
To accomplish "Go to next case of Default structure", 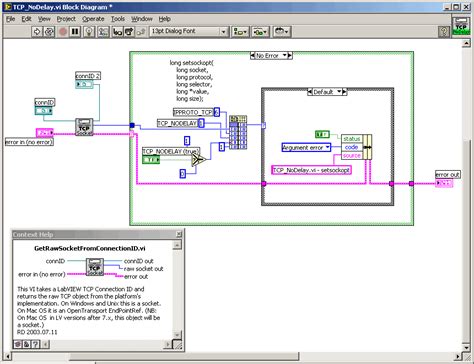I will click(x=345, y=92).
